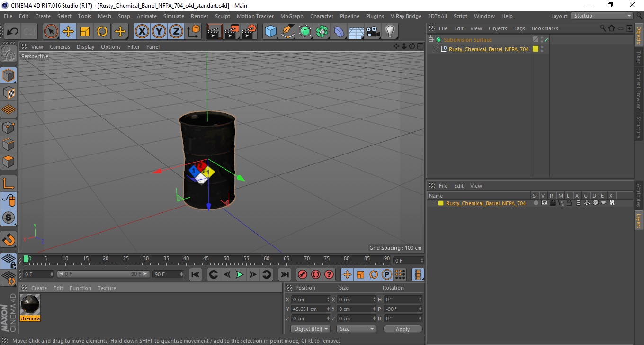Activate the Move tool
Viewport: 644px width, 345px height.
click(x=68, y=32)
